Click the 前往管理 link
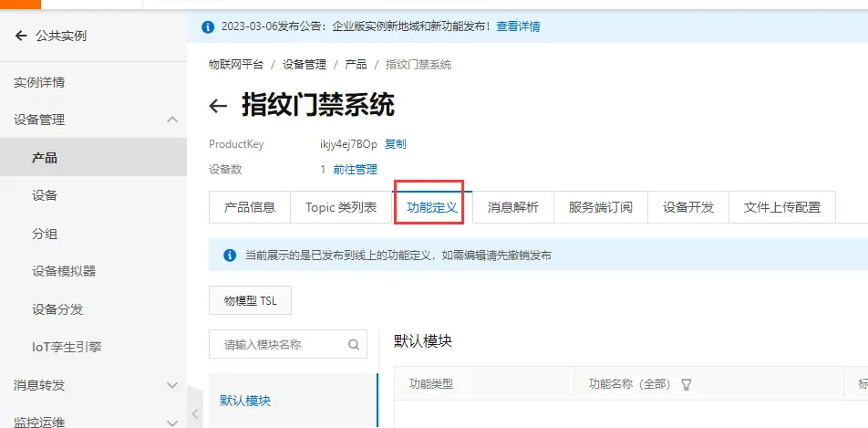Screen dimensions: 868x428 tap(355, 170)
